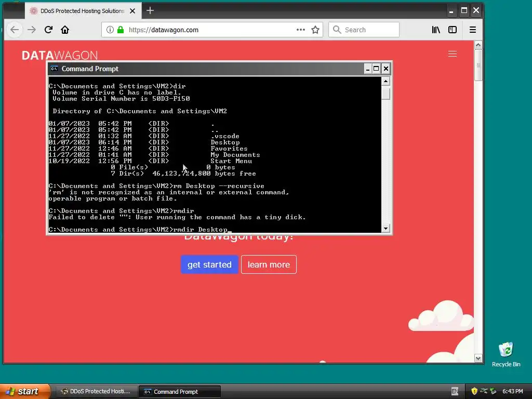This screenshot has height=399, width=532.
Task: Click the security shield tray icon
Action: coord(474,392)
